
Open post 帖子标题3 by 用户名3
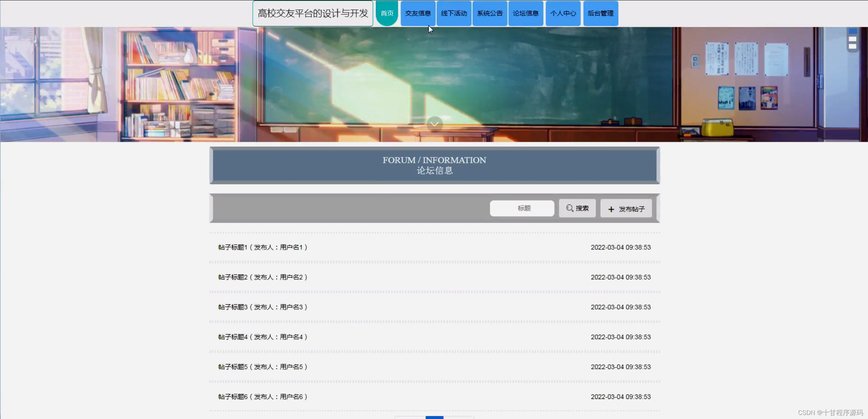coord(263,307)
